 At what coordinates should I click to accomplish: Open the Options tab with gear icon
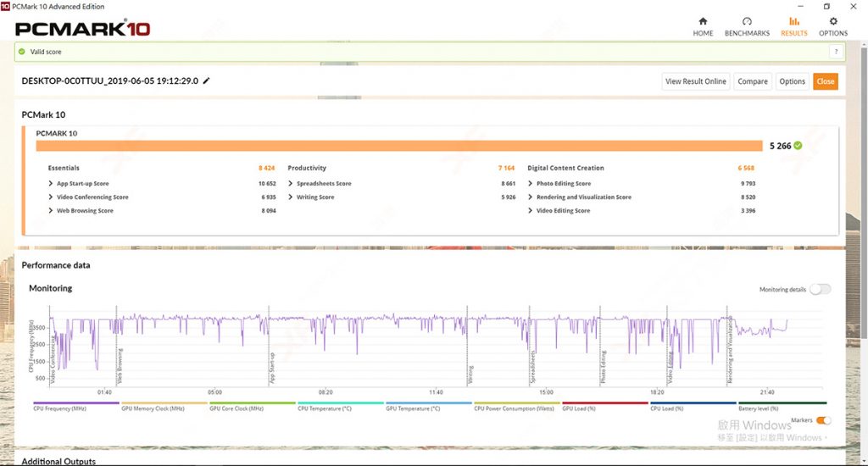833,26
